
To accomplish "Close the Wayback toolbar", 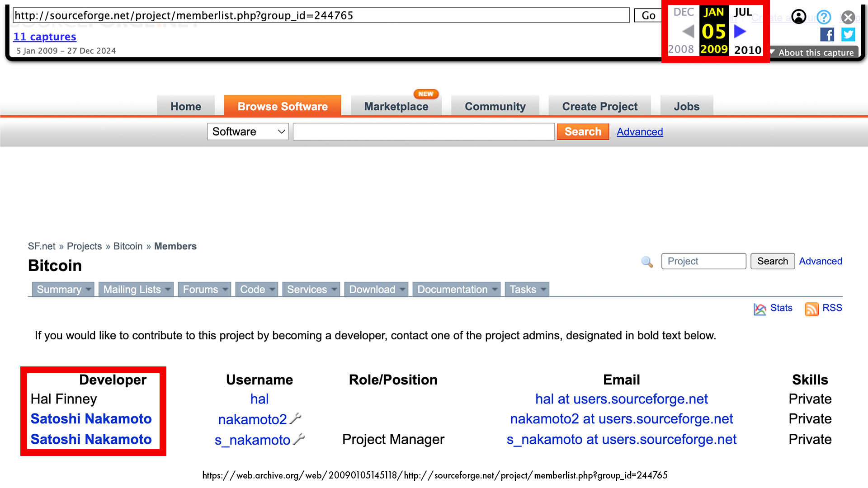I will click(848, 17).
